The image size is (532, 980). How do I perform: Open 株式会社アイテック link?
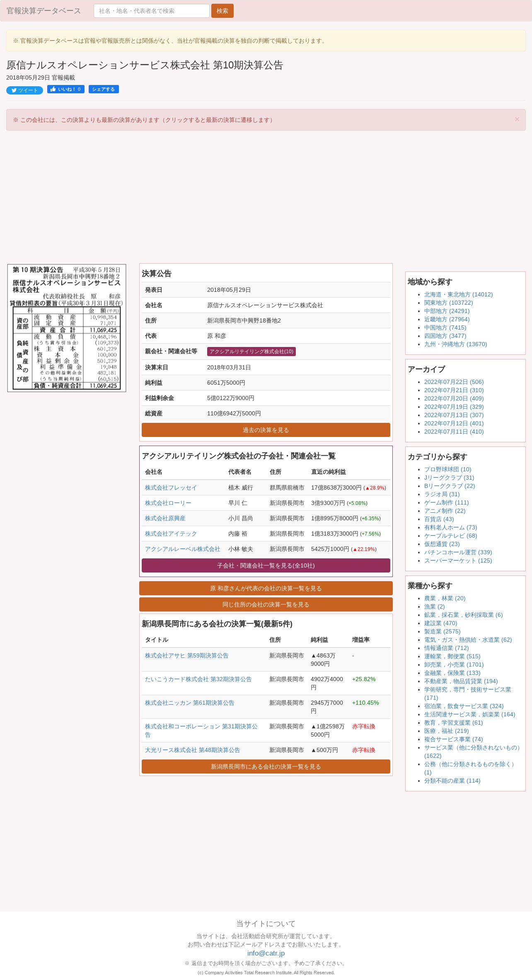coord(171,534)
